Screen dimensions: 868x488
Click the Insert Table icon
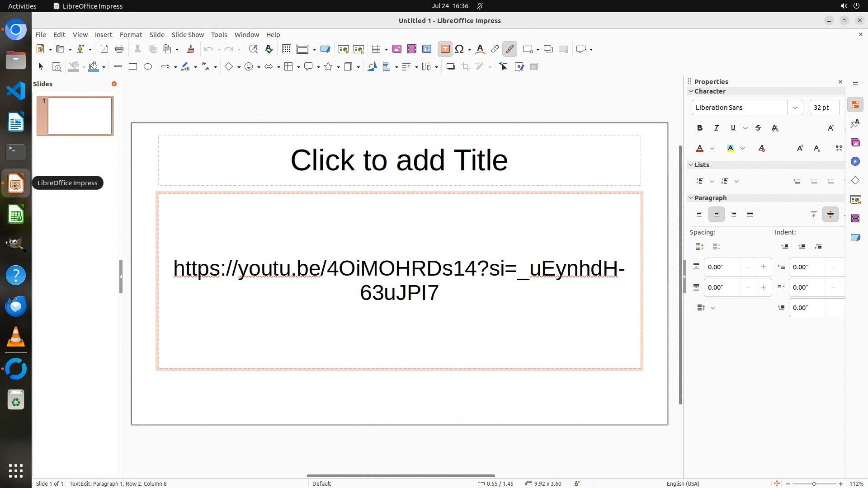(x=376, y=49)
